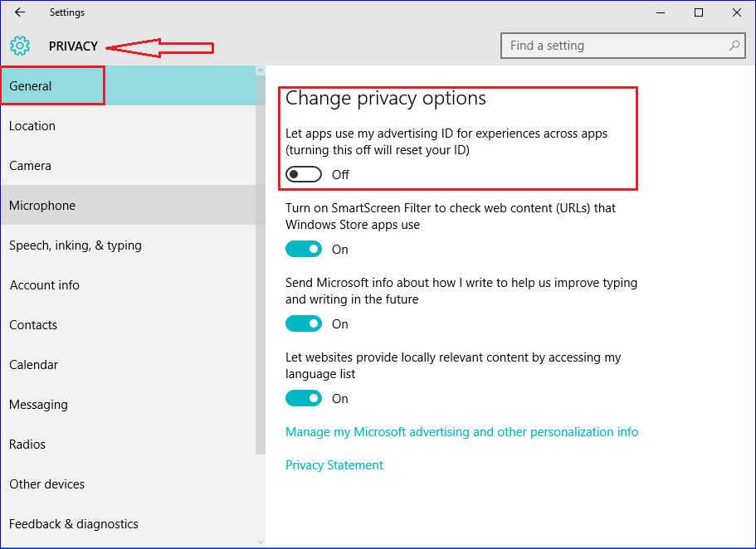Maximize the Settings window
Screen dimensions: 756x549
point(699,12)
